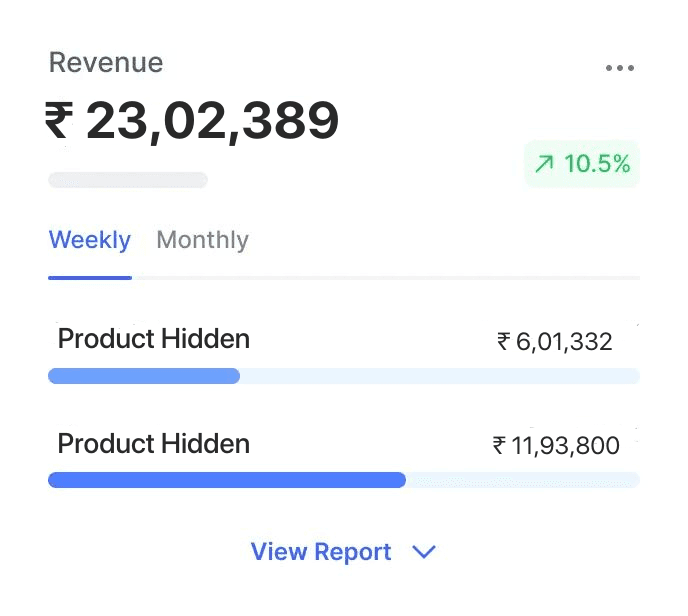Click the rupee symbol beside 11,93,800

point(499,446)
